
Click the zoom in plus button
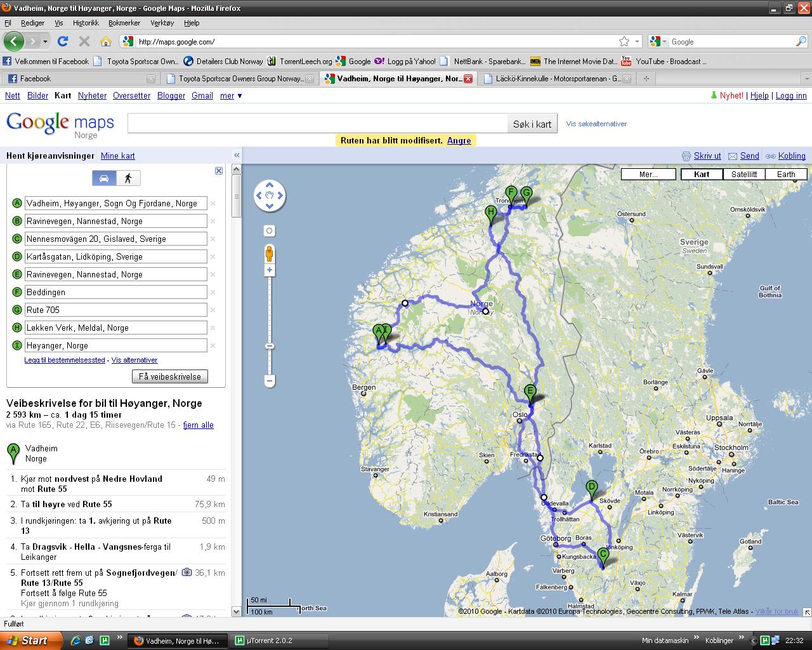tap(270, 270)
